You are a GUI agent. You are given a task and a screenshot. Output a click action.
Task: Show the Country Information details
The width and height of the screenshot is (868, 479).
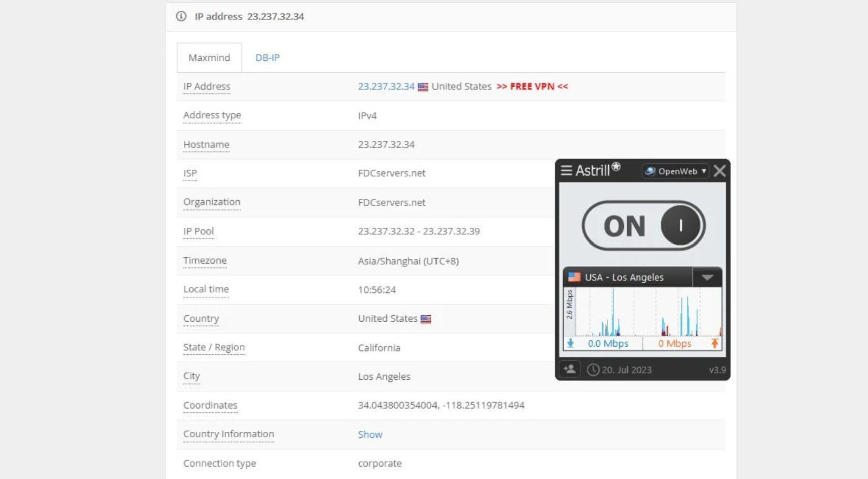coord(370,435)
